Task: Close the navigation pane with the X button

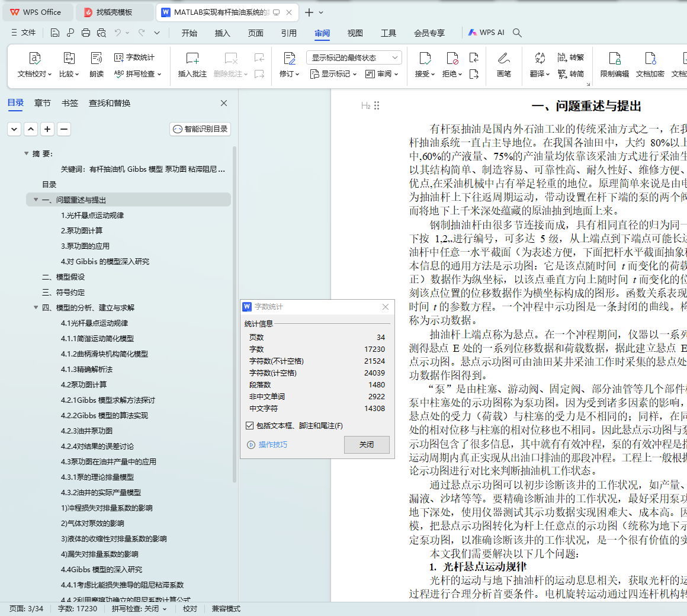Action: (224, 103)
